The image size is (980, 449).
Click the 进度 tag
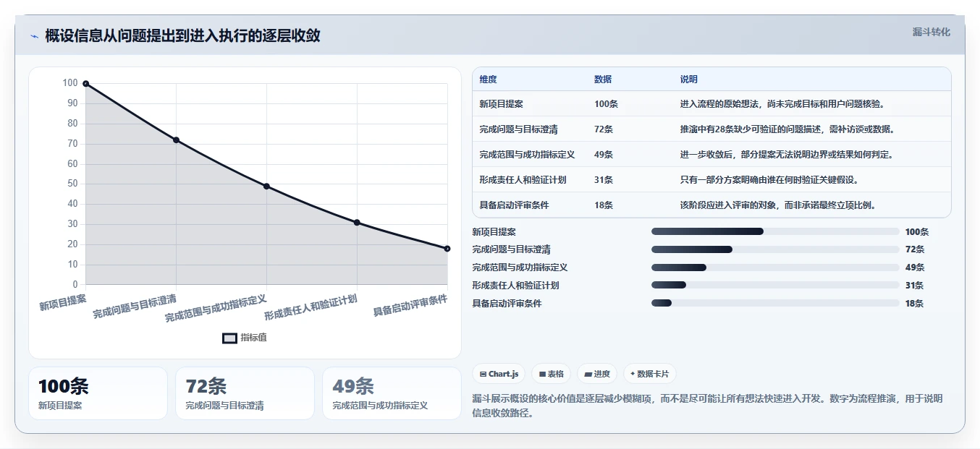(597, 374)
